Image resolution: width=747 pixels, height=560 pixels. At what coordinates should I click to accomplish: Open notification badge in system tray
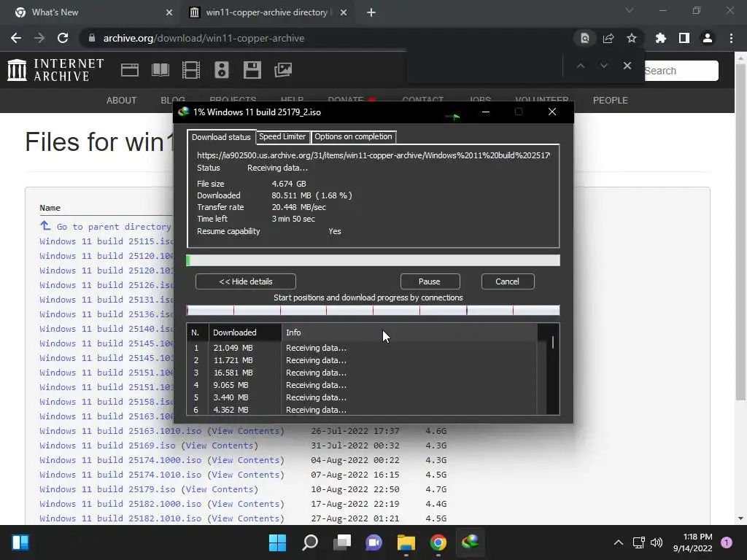[727, 542]
